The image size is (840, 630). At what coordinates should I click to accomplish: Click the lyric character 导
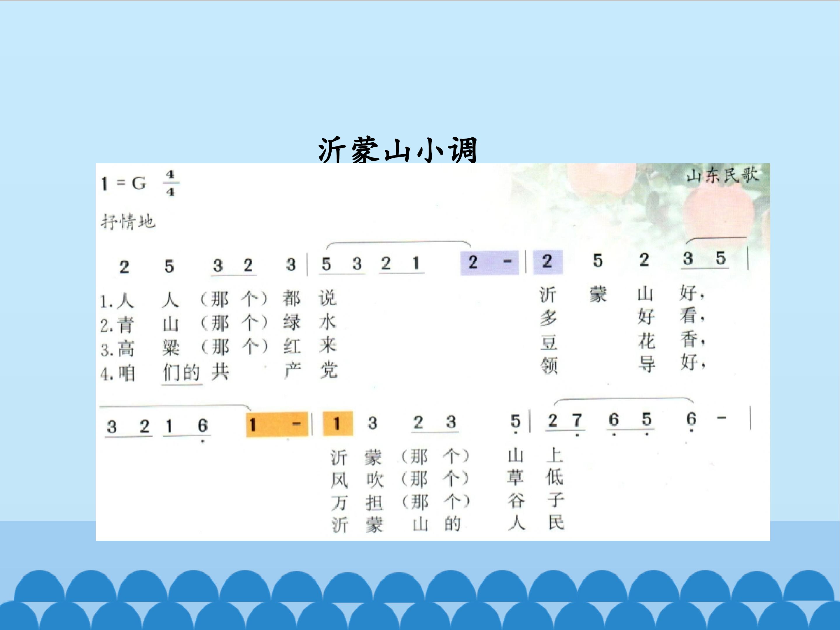pyautogui.click(x=647, y=365)
